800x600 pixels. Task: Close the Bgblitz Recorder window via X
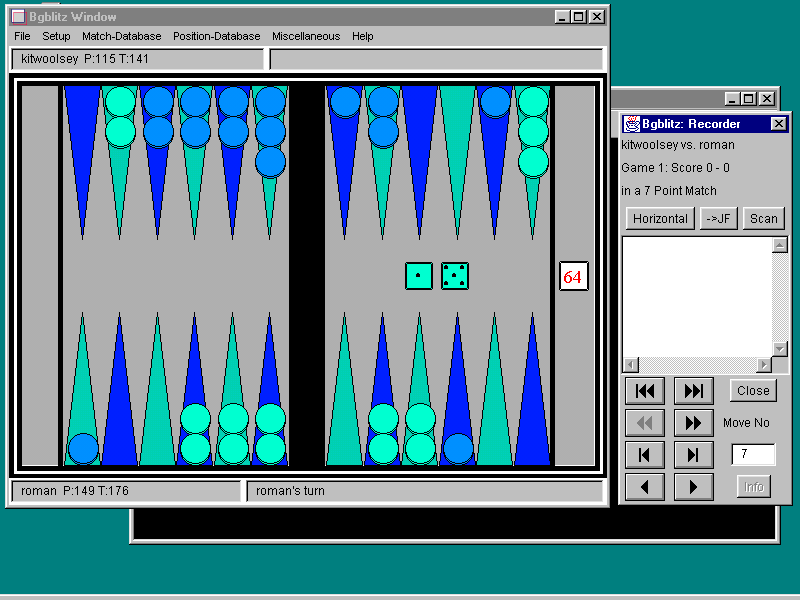pos(779,123)
